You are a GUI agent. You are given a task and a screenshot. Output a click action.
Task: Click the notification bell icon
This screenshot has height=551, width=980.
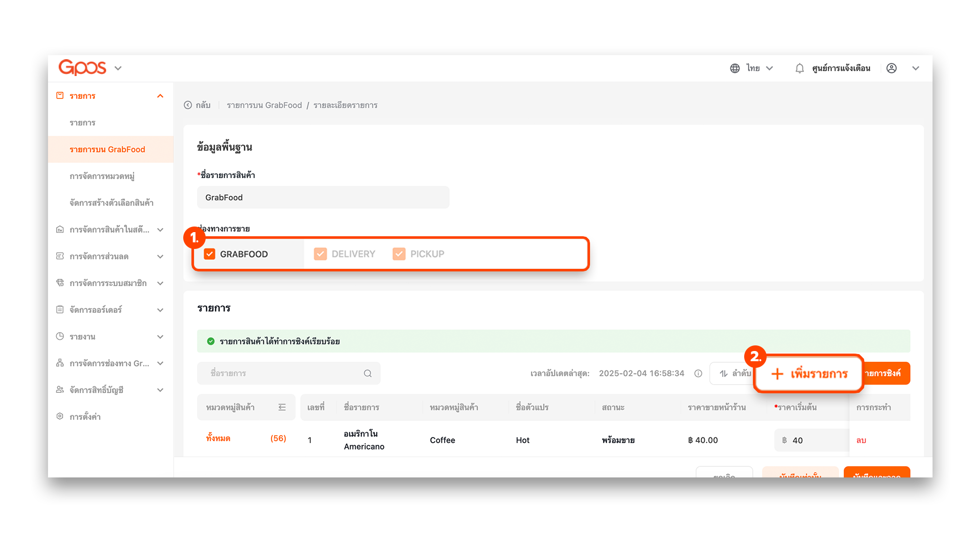pyautogui.click(x=800, y=68)
